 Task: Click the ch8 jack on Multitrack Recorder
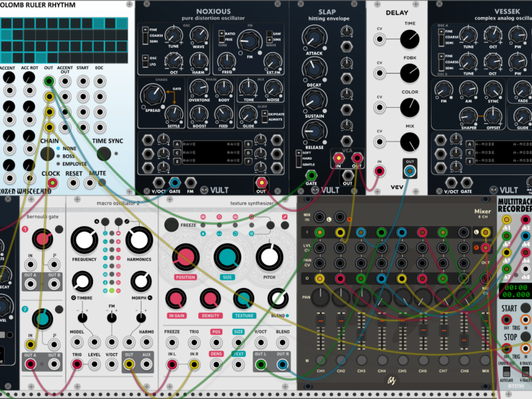click(525, 269)
